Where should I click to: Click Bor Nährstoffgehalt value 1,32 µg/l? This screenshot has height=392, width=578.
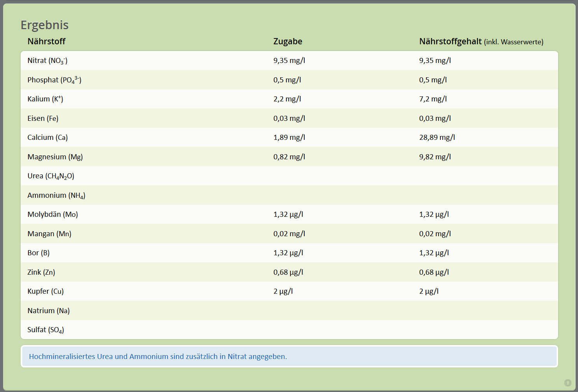(x=434, y=253)
